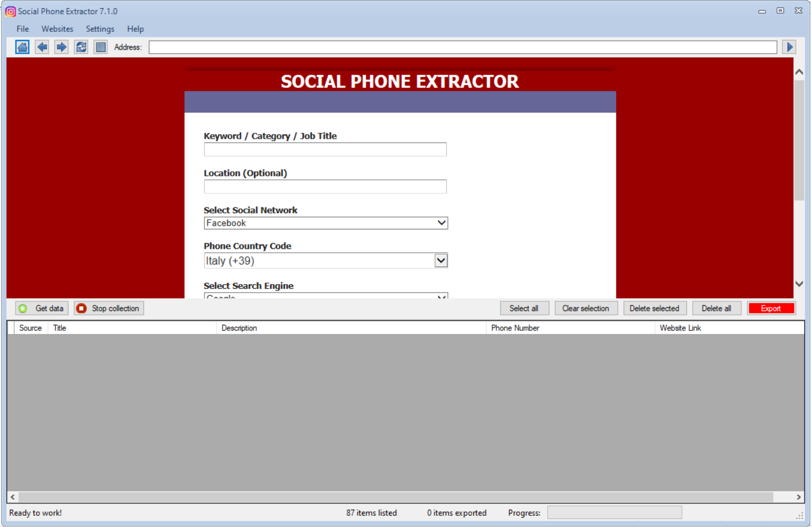Click the Select all button

click(524, 308)
